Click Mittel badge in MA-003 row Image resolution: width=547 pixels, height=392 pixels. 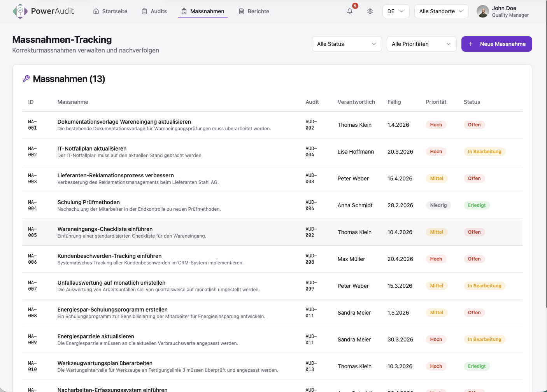[x=437, y=178]
